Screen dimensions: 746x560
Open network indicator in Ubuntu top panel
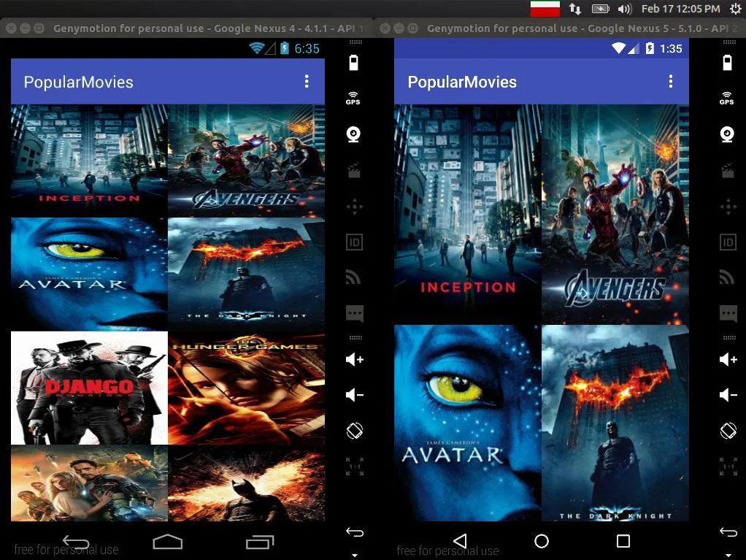coord(574,9)
